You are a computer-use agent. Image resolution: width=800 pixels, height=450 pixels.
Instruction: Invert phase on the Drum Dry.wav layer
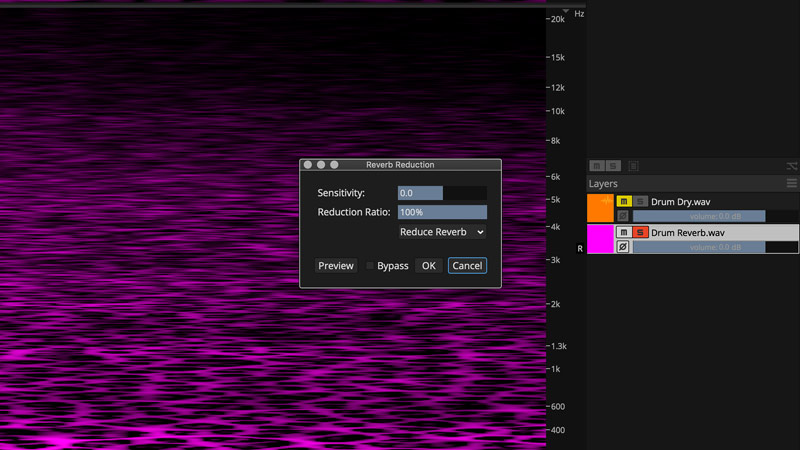coord(622,216)
